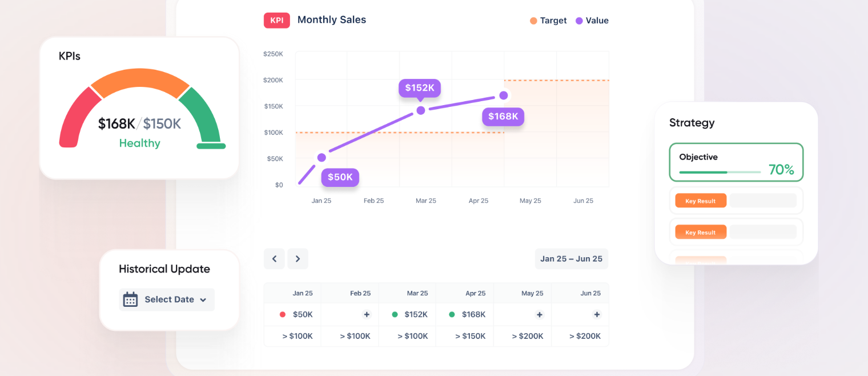Click the first Key Result pill in Strategy

[701, 201]
